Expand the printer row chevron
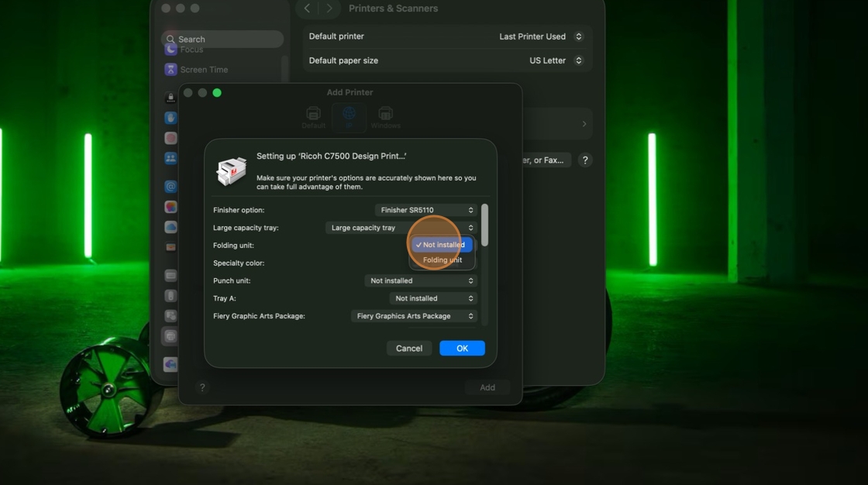Screen dimensions: 868x485 pos(584,124)
